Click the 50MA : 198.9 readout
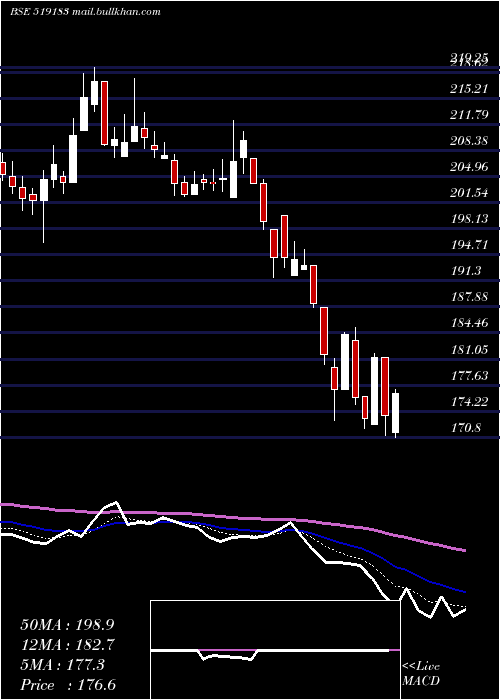 (x=68, y=625)
